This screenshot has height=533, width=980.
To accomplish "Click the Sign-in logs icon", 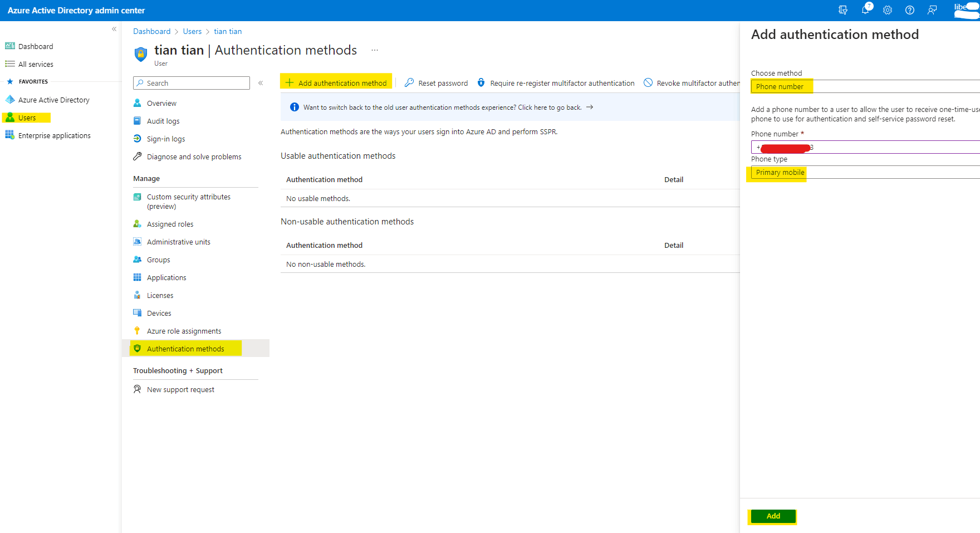I will [x=138, y=139].
